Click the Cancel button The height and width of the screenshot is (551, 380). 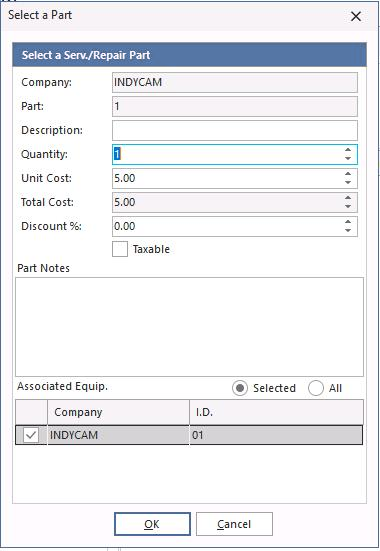(234, 524)
